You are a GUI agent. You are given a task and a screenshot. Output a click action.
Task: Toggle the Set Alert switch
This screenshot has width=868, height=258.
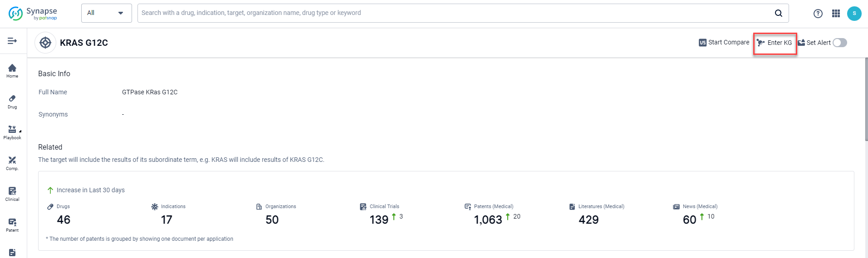coord(839,43)
